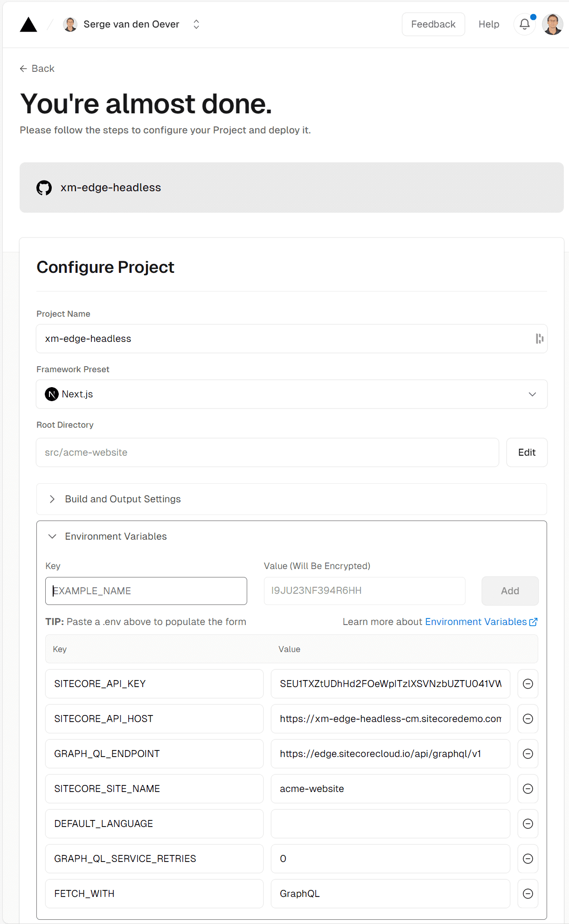Click the Vercel triangle logo

pyautogui.click(x=28, y=25)
